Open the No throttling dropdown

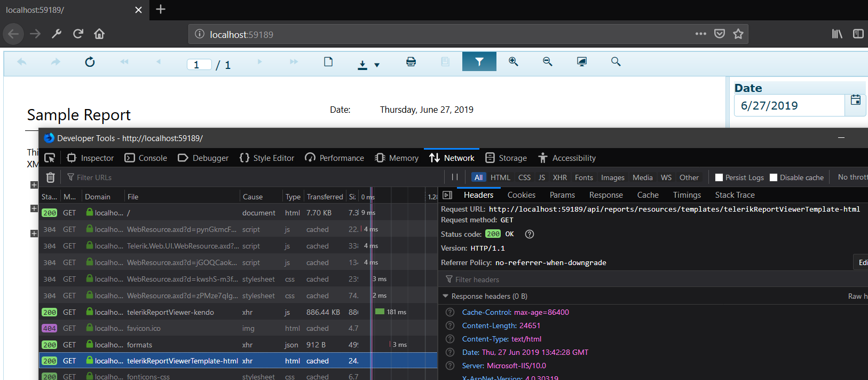click(x=852, y=177)
